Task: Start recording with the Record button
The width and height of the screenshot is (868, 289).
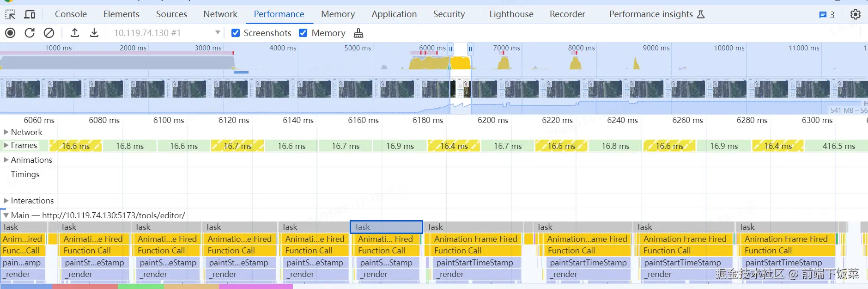Action: point(10,33)
